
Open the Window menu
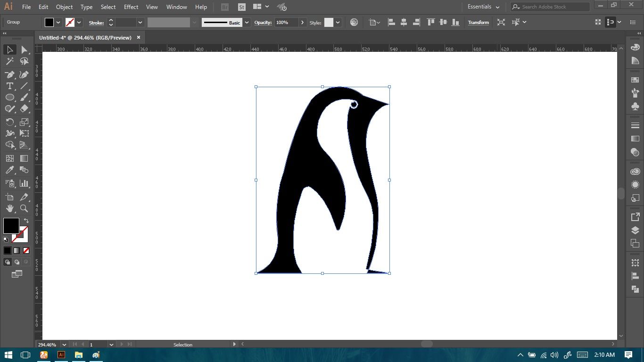click(x=177, y=7)
